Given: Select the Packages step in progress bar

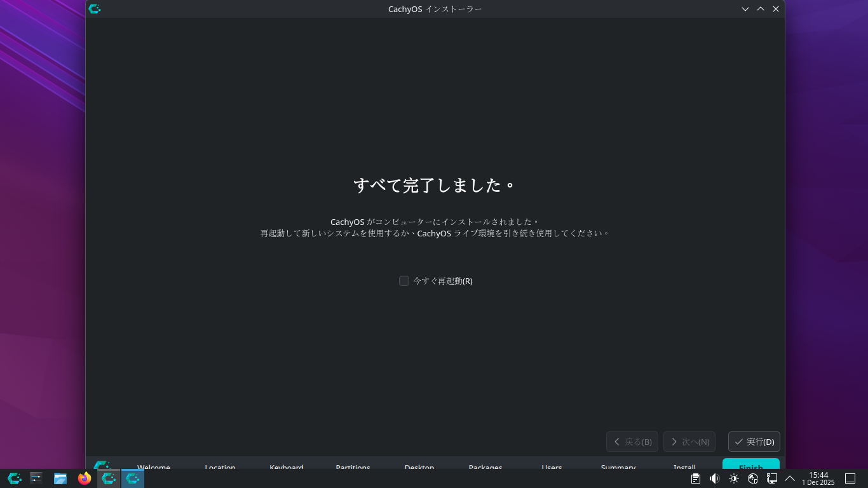Looking at the screenshot, I should tap(485, 466).
